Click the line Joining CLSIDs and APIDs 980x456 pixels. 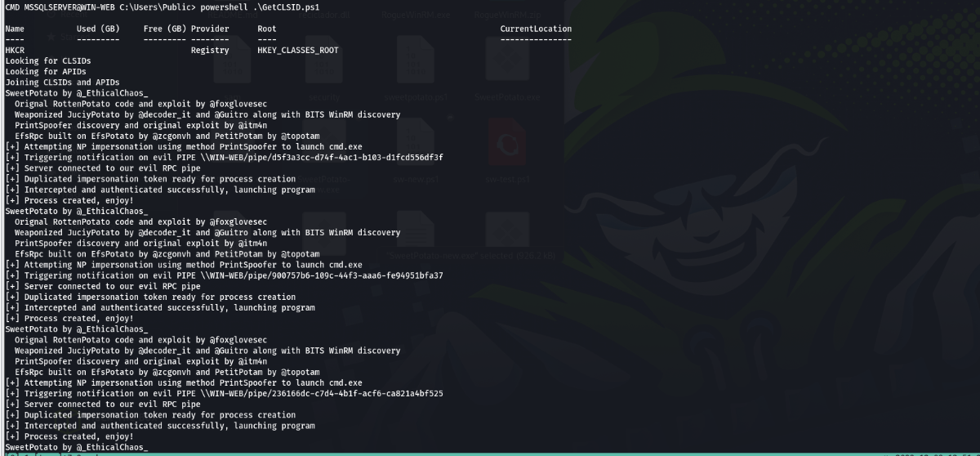coord(62,83)
